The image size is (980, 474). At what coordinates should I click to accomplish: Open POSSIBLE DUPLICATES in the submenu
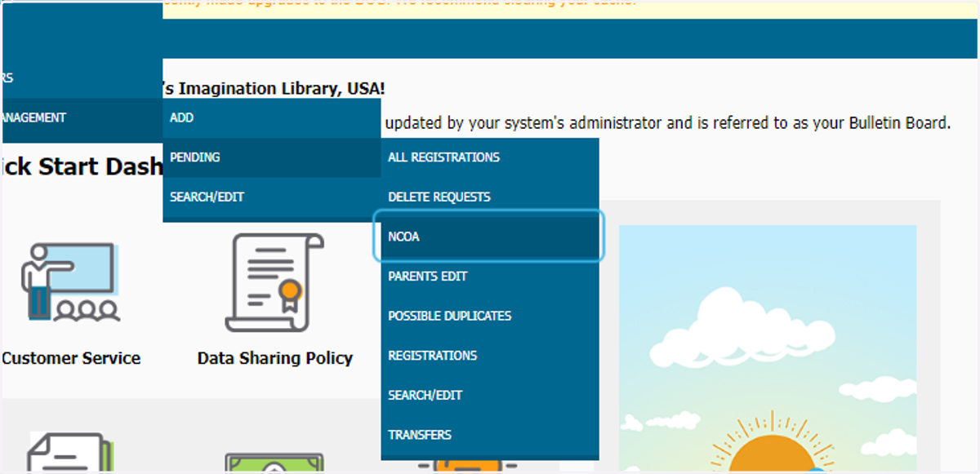coord(490,316)
